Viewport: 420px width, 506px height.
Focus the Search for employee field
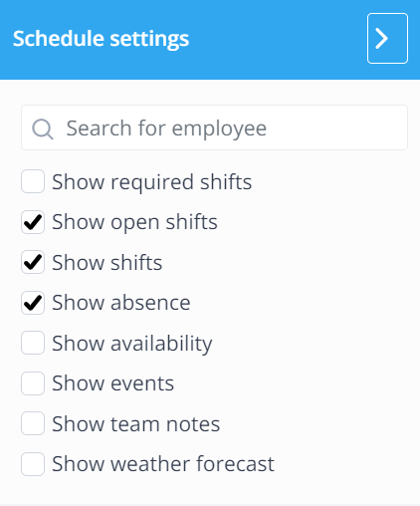[214, 127]
